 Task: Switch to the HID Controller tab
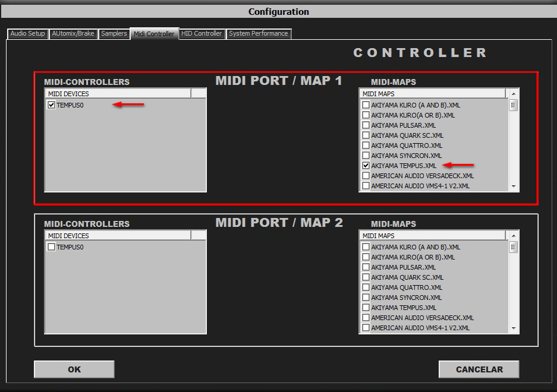tap(202, 34)
